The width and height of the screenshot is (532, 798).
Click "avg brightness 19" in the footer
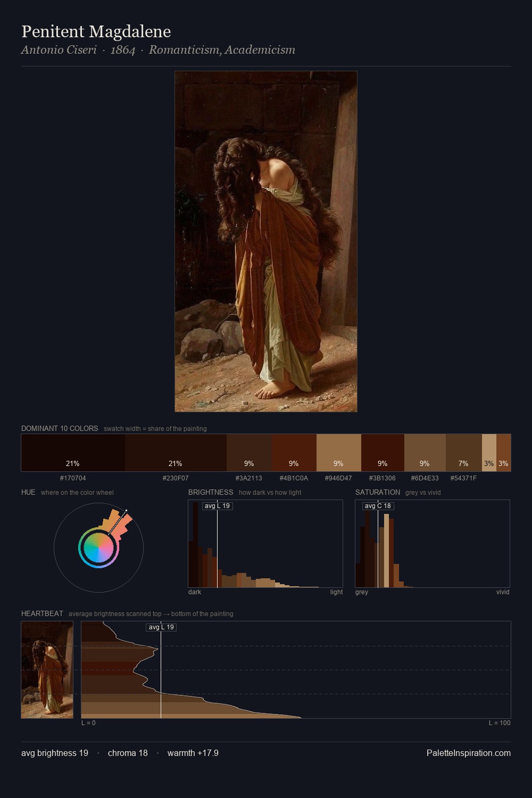tap(55, 753)
